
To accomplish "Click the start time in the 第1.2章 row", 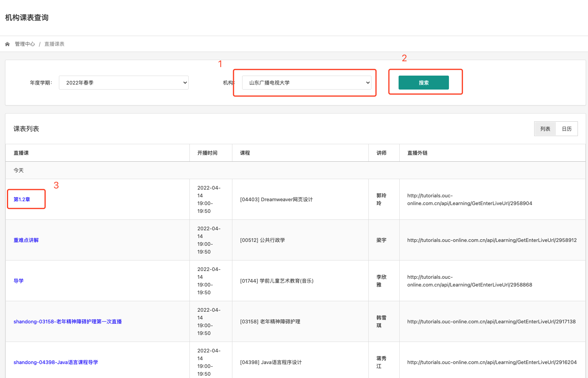I will [209, 199].
